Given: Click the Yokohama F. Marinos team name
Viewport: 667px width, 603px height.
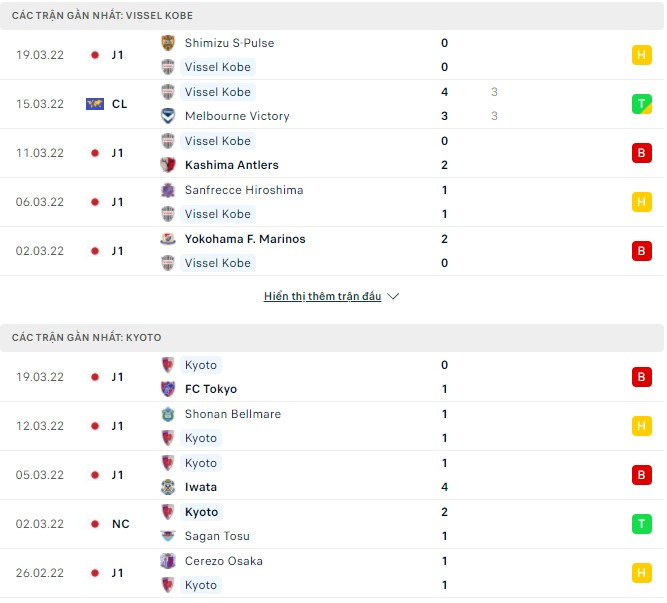Looking at the screenshot, I should click(245, 239).
